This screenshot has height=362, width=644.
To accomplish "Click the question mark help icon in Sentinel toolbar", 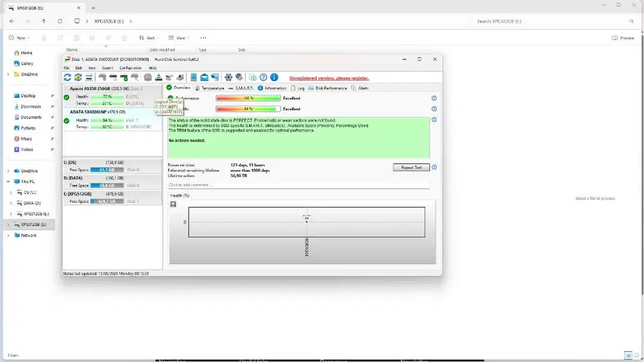I will tap(263, 77).
